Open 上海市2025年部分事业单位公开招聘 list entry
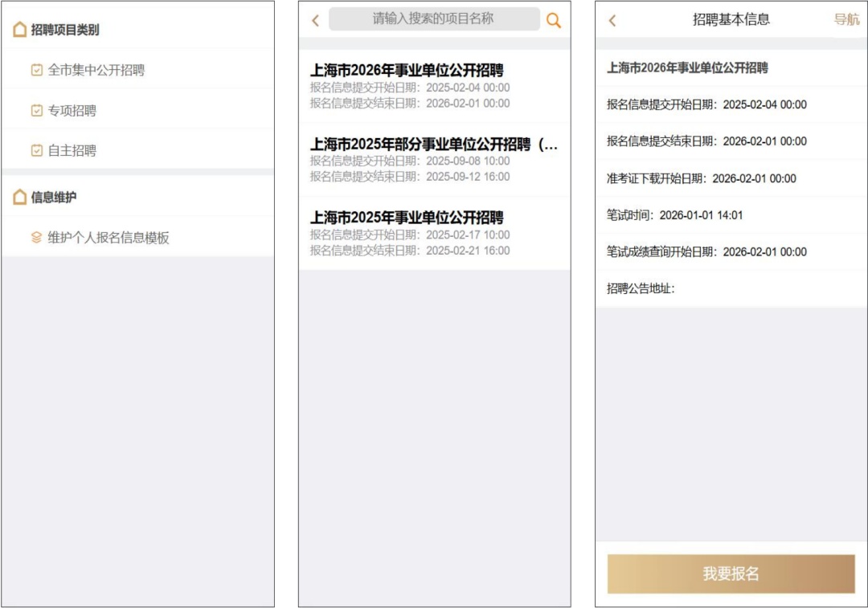 (x=434, y=159)
